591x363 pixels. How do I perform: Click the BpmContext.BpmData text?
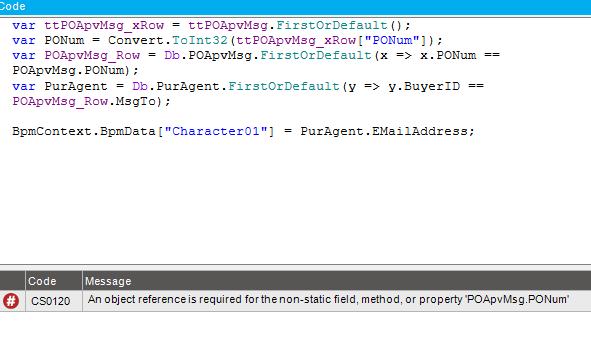[x=84, y=132]
